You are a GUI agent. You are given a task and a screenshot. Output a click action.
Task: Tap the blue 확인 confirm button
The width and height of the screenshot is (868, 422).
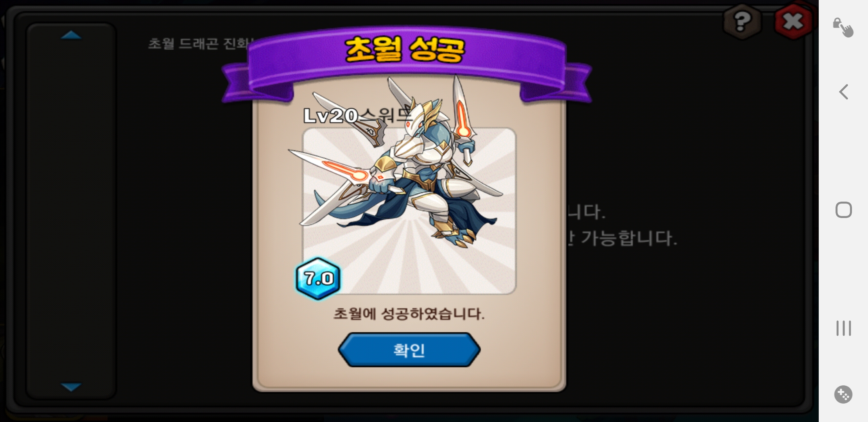[409, 350]
